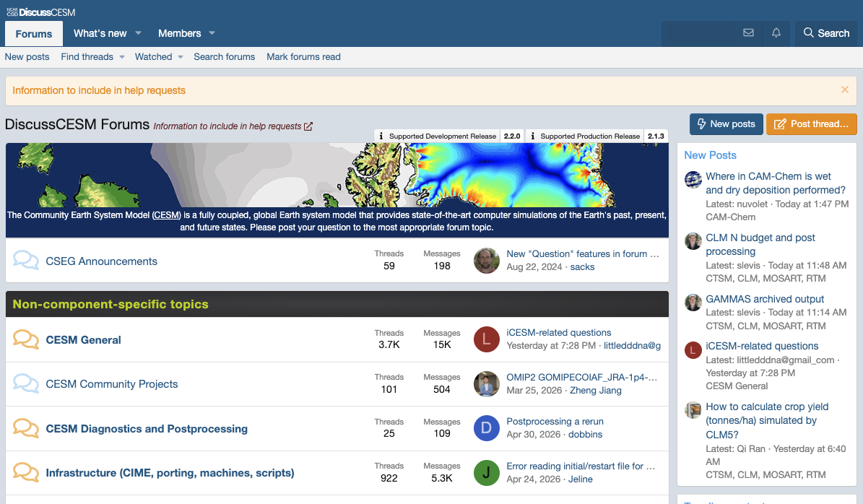Open user link dobbins

click(x=585, y=434)
